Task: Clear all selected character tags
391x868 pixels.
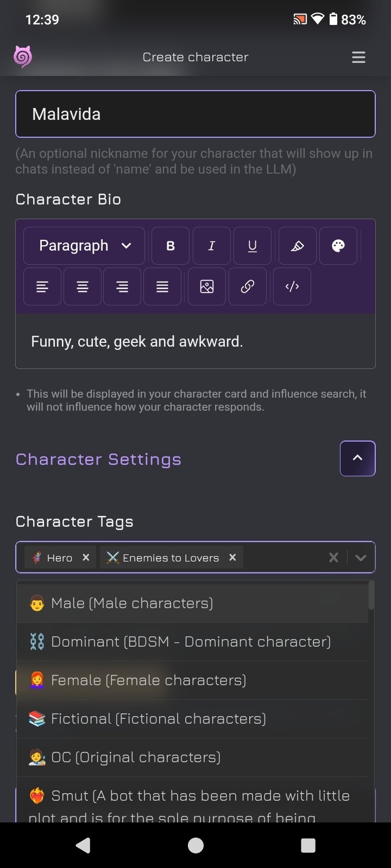Action: click(334, 558)
